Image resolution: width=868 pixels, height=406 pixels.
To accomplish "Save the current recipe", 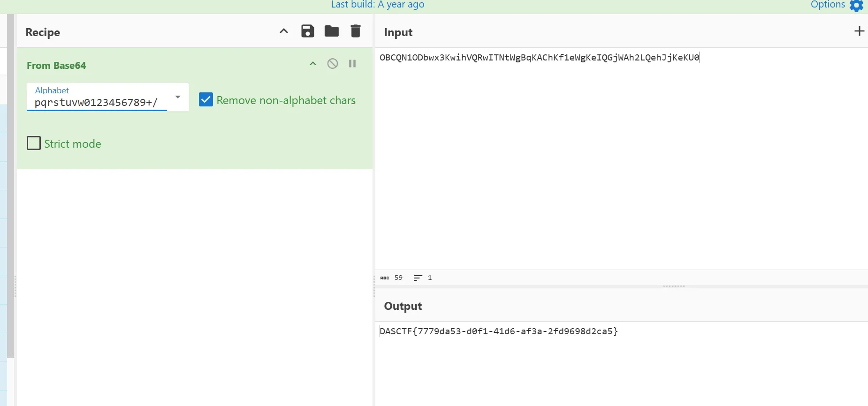I will [307, 31].
